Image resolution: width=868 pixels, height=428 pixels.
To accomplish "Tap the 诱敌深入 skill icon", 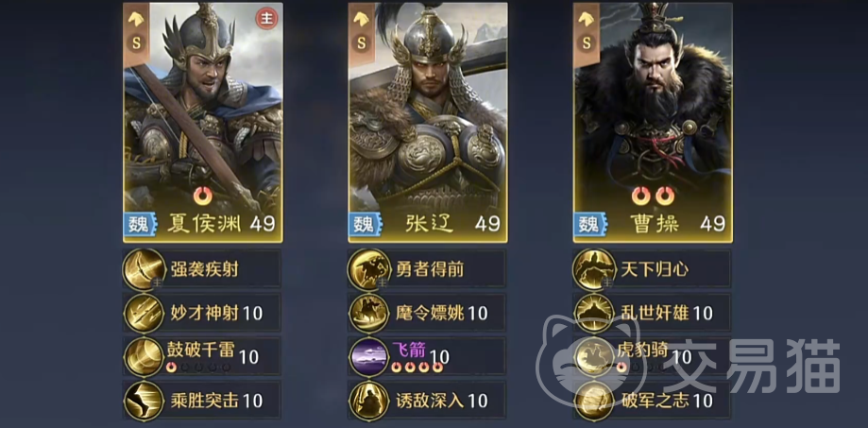I will click(x=369, y=400).
